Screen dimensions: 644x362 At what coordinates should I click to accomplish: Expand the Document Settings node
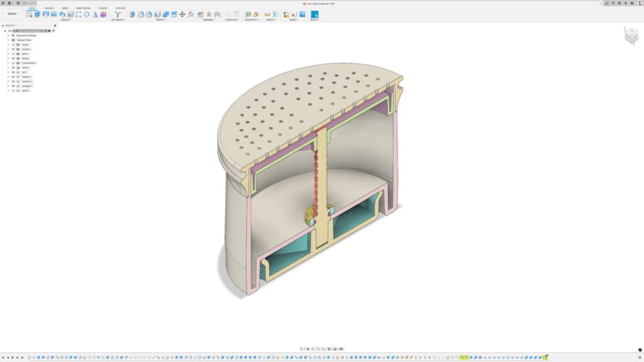click(8, 35)
